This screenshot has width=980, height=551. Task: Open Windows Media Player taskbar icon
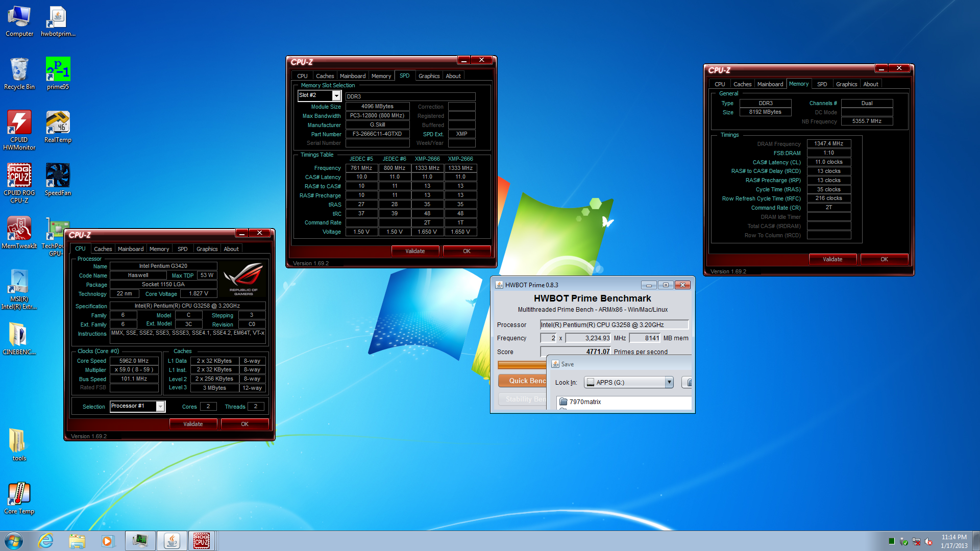[107, 541]
